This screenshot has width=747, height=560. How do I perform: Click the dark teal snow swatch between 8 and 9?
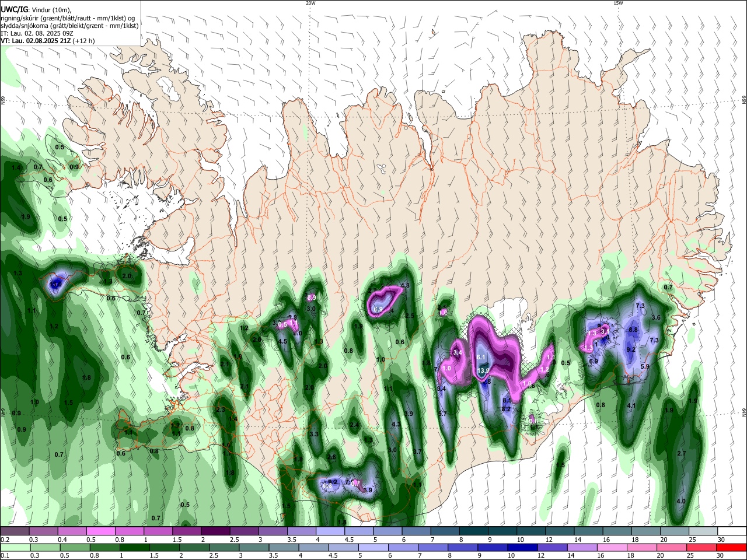[x=473, y=531]
